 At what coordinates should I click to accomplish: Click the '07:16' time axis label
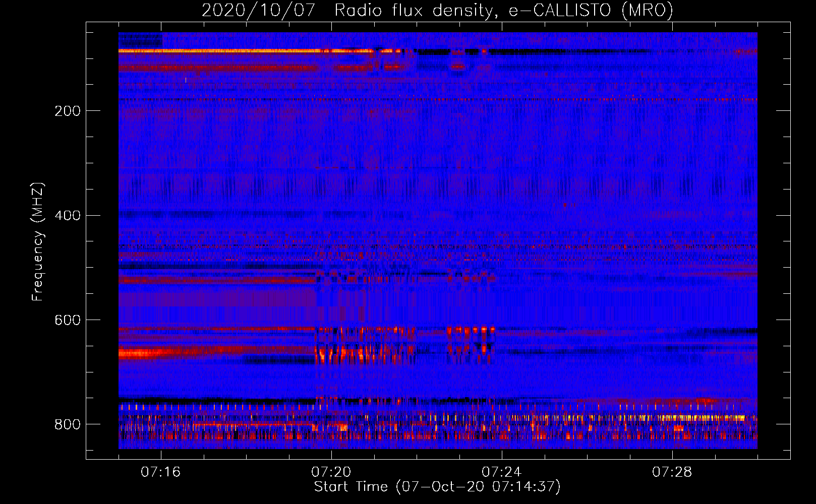click(161, 472)
